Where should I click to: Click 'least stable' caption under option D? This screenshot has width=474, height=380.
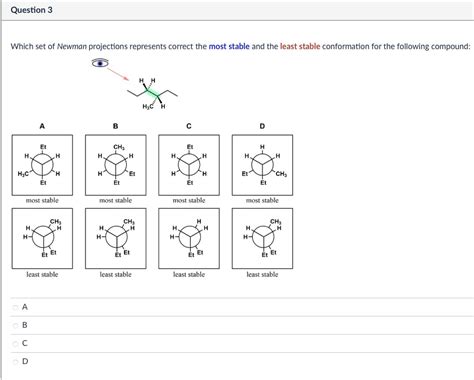(x=262, y=274)
